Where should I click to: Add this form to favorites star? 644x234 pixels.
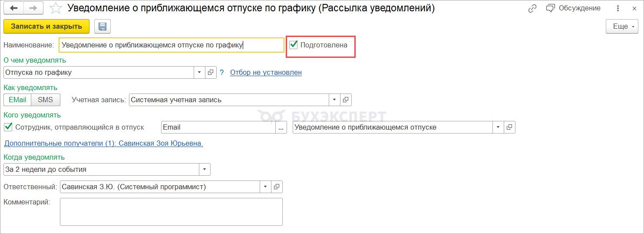[x=56, y=8]
